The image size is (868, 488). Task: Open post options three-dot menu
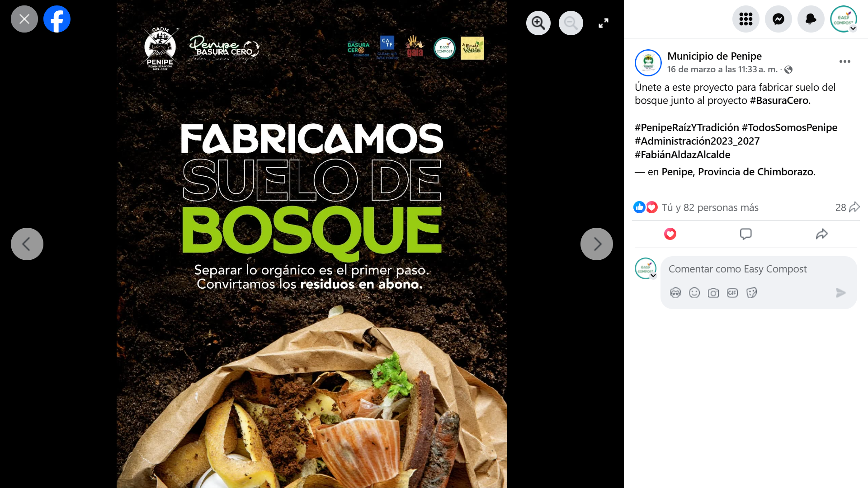[844, 61]
